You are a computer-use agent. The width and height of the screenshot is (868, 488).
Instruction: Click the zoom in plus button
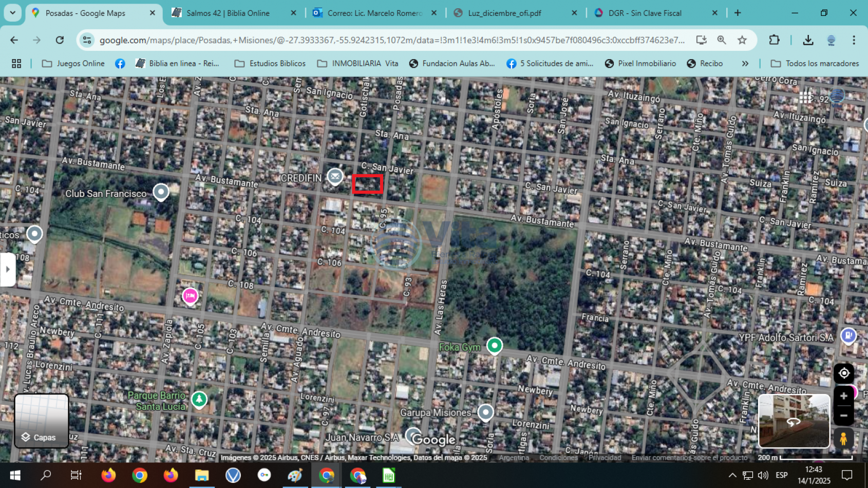pyautogui.click(x=843, y=396)
